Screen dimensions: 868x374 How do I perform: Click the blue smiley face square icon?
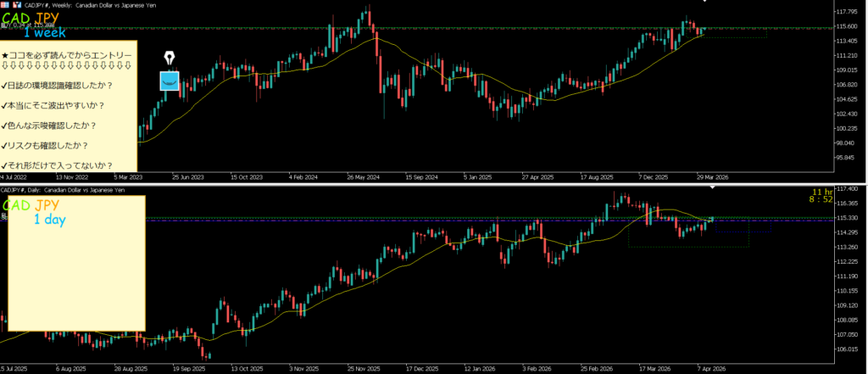(x=170, y=81)
